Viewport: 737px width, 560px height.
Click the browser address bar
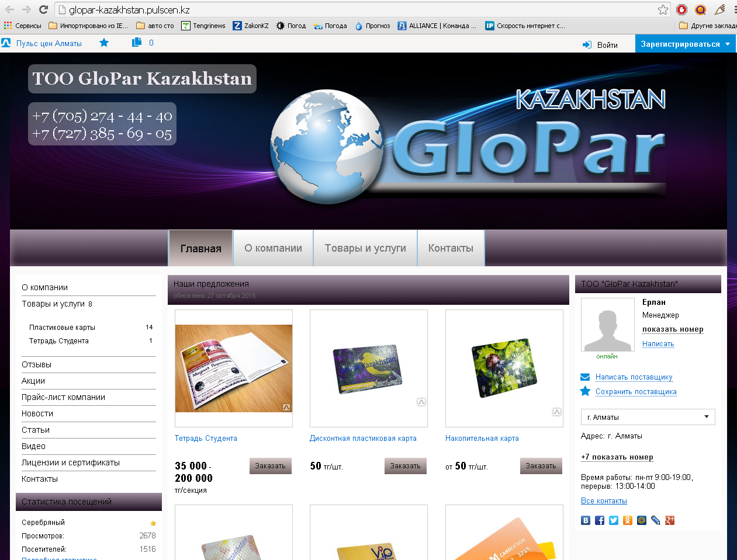click(x=351, y=10)
